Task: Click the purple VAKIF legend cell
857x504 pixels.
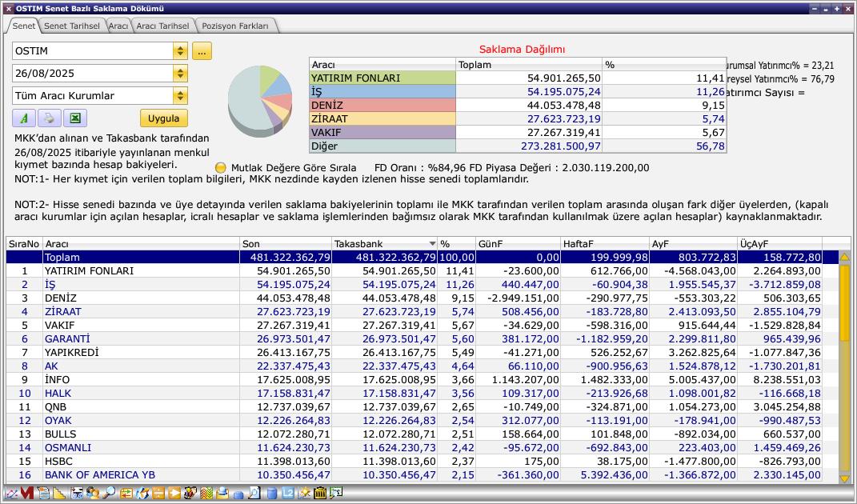Action: click(x=382, y=132)
